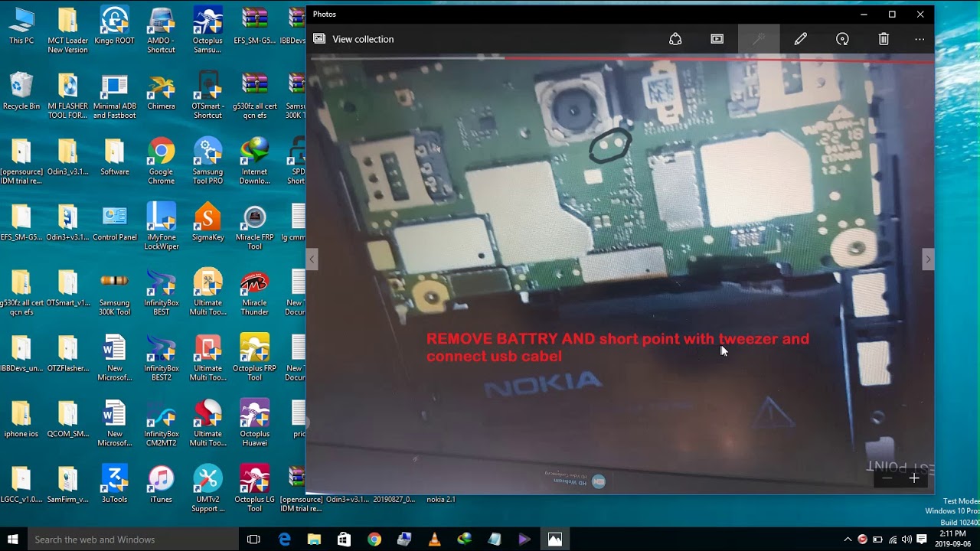The width and height of the screenshot is (980, 551).
Task: Select the iMyFone LockWiper shortcut
Action: (x=161, y=227)
